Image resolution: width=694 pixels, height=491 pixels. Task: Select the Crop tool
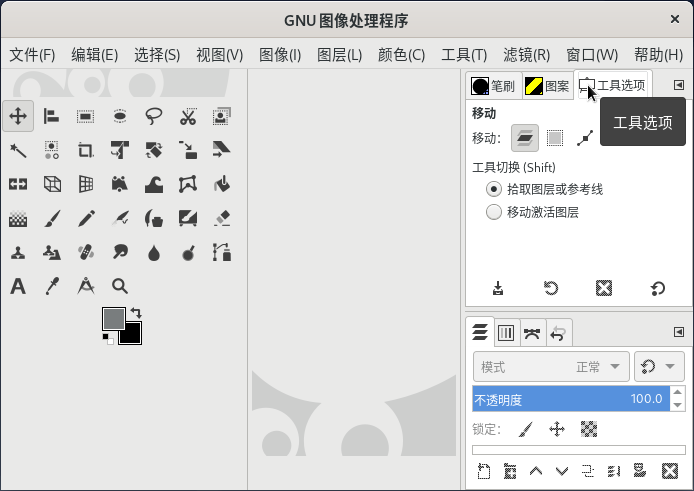pyautogui.click(x=85, y=150)
